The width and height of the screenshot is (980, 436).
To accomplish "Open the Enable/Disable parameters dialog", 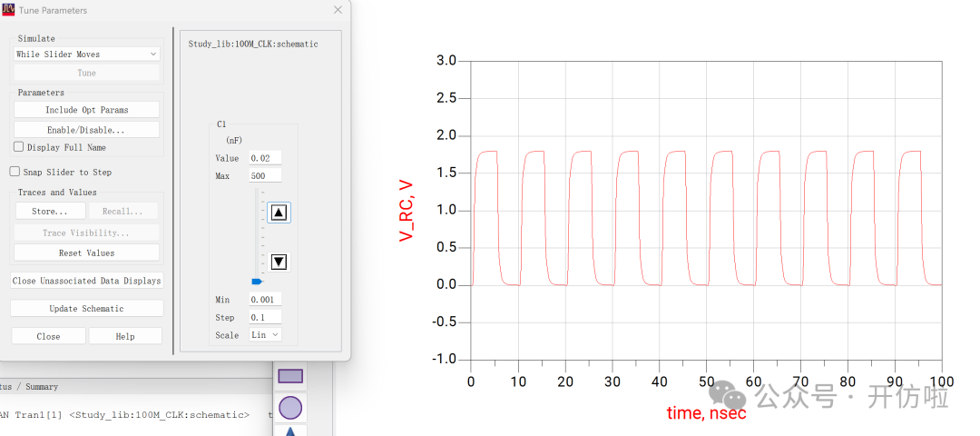I will coord(86,130).
